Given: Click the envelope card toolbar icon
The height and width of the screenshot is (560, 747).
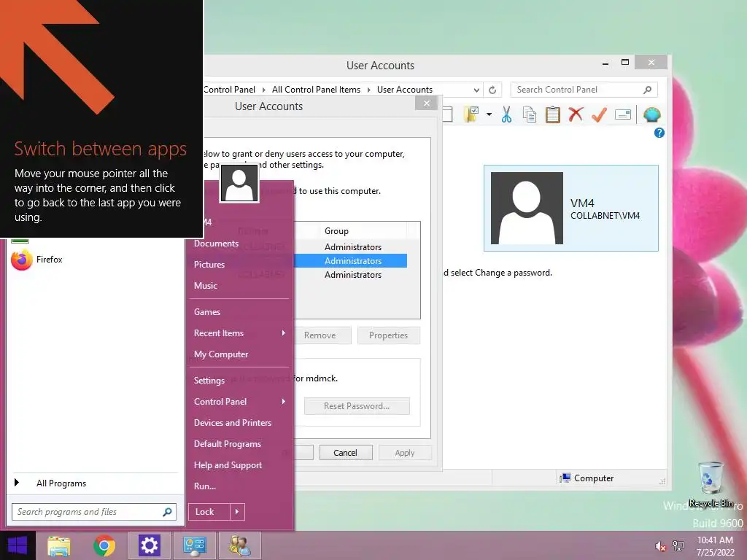Looking at the screenshot, I should 623,114.
